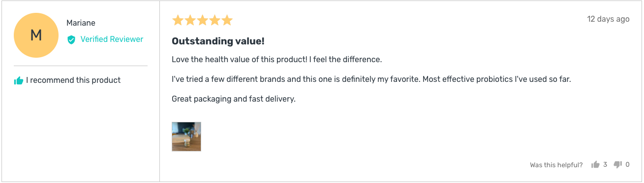
Task: Click the yellow M avatar circle
Action: (x=36, y=35)
